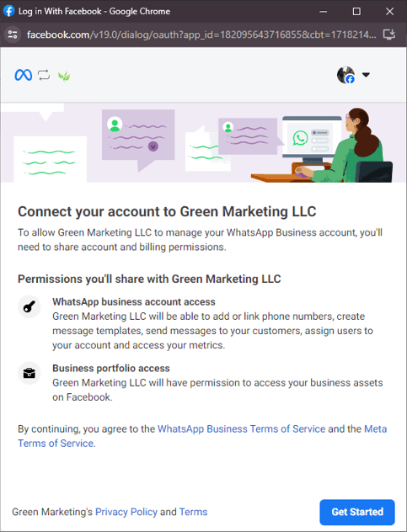Click the facebook.com URL address field

pos(201,35)
